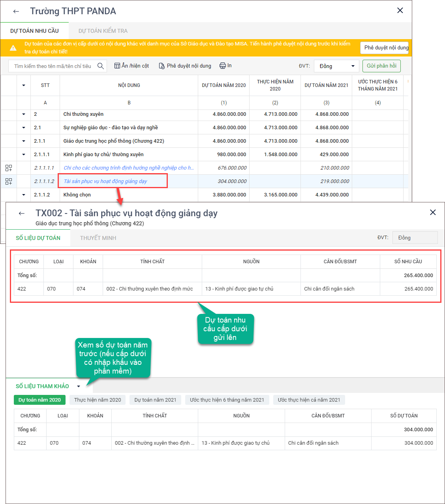Select Thực hiện năm 2020 reference tab
Image resolution: width=445 pixels, height=504 pixels.
click(x=98, y=400)
